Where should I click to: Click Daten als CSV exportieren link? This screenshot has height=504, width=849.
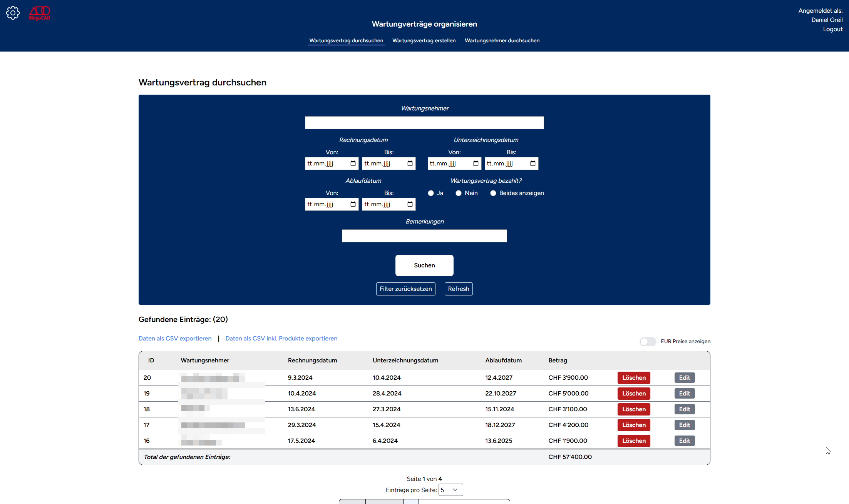click(175, 339)
